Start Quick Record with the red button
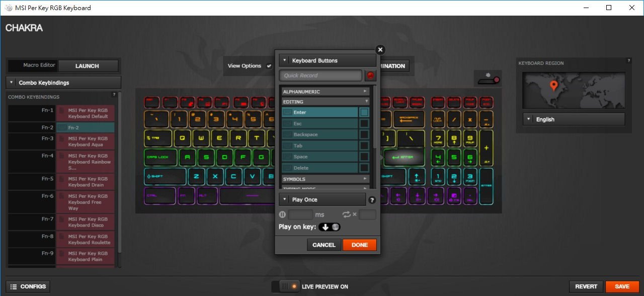This screenshot has width=644, height=296. [x=371, y=76]
